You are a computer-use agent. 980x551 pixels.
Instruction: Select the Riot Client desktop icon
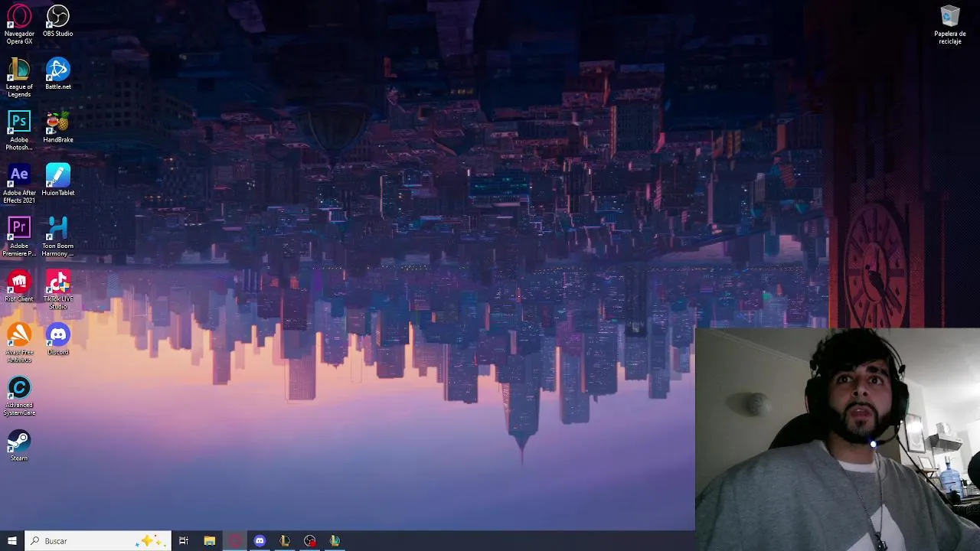tap(19, 285)
